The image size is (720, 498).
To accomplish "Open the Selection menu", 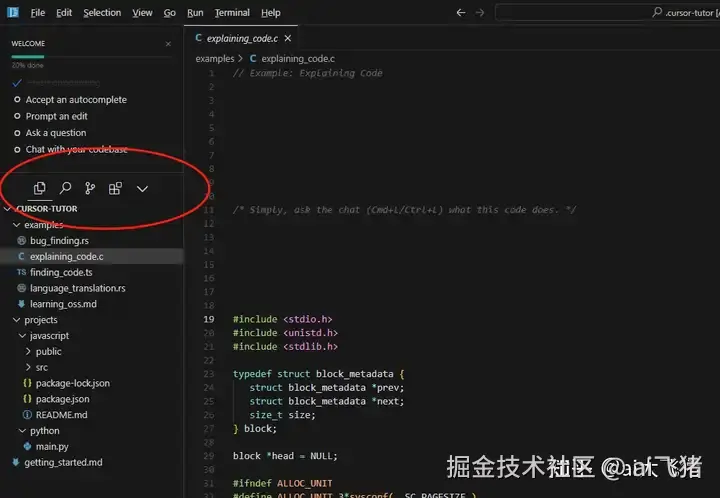I will click(x=102, y=13).
